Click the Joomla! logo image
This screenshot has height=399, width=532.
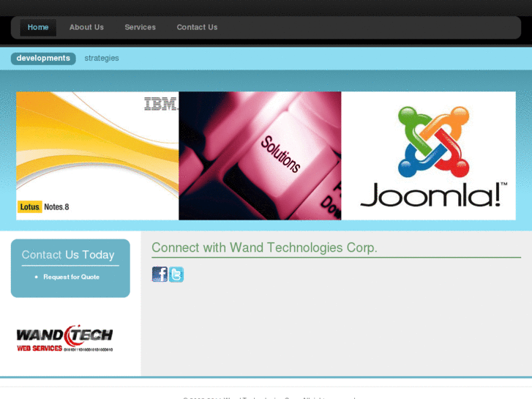429,156
